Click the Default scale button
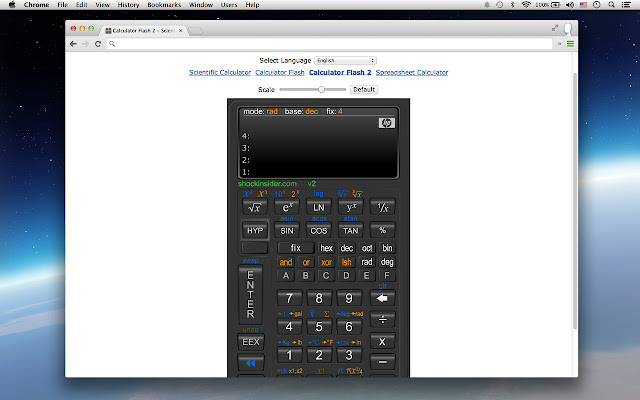This screenshot has width=640, height=400. click(364, 89)
